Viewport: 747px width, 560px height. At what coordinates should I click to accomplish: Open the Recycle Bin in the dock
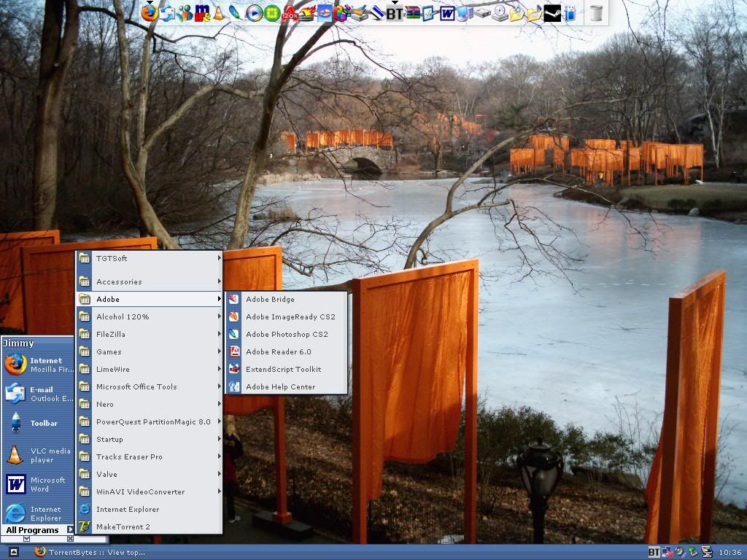coord(596,12)
